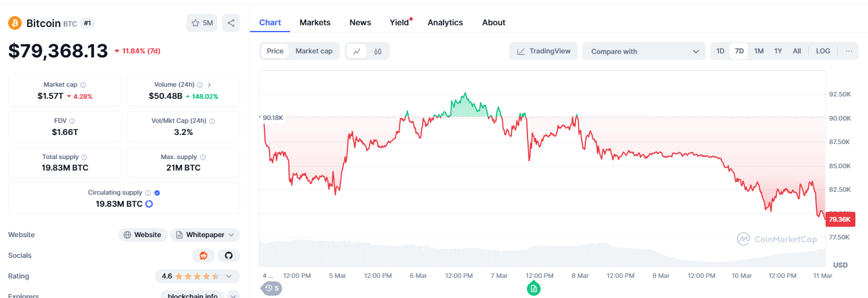Open the Compare with dropdown
The image size is (868, 298).
point(644,51)
